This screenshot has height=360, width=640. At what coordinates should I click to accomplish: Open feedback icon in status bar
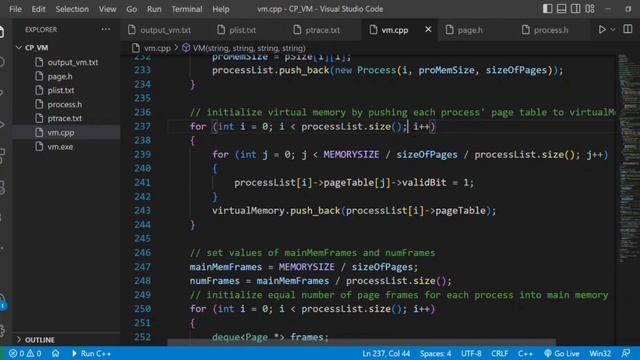pos(626,353)
